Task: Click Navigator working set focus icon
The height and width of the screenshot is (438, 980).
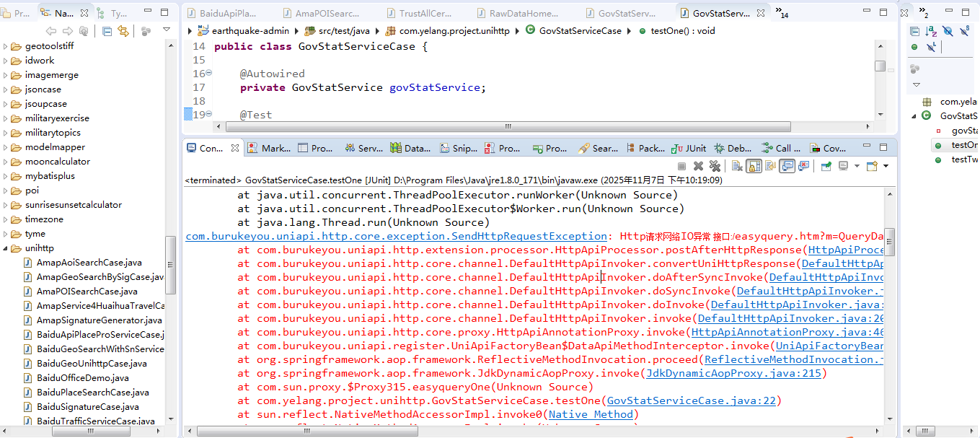Action: (x=146, y=31)
